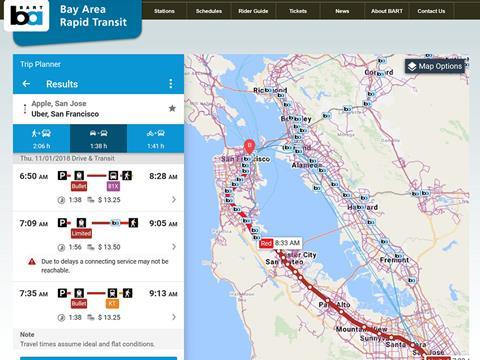480x360 pixels.
Task: Click the BART logo icon
Action: click(x=27, y=15)
